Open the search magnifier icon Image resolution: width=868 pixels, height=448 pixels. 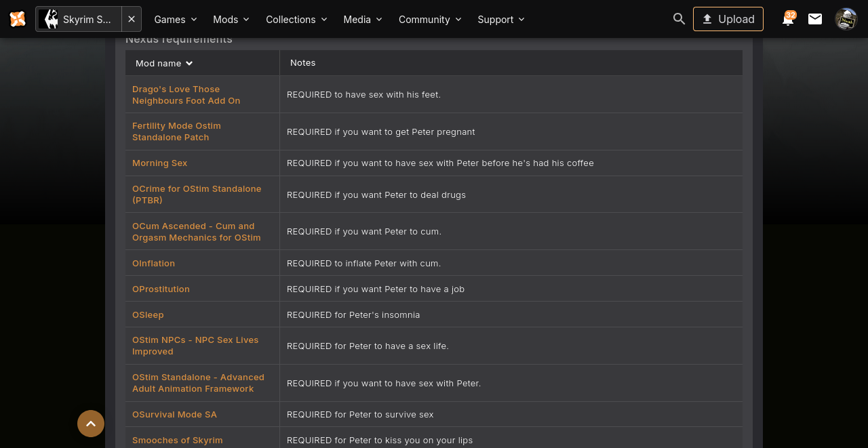click(x=679, y=19)
